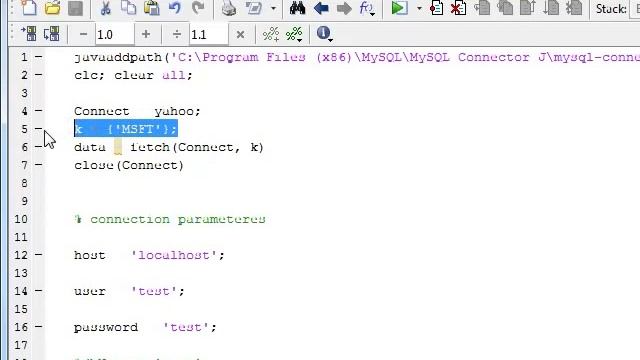
Task: Click the Publish icon next to the printer
Action: 254,8
